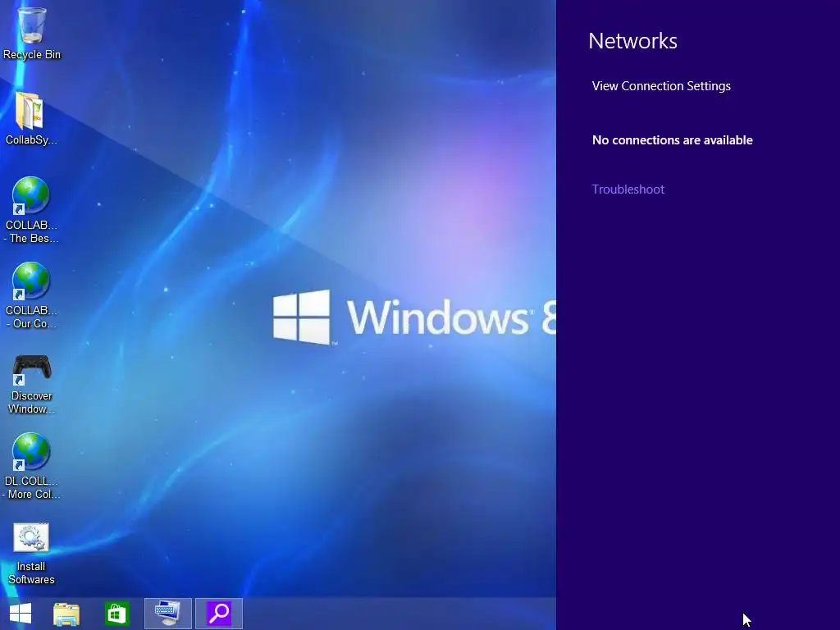Select the DL.COLL... - More Col... shortcut

tap(31, 466)
